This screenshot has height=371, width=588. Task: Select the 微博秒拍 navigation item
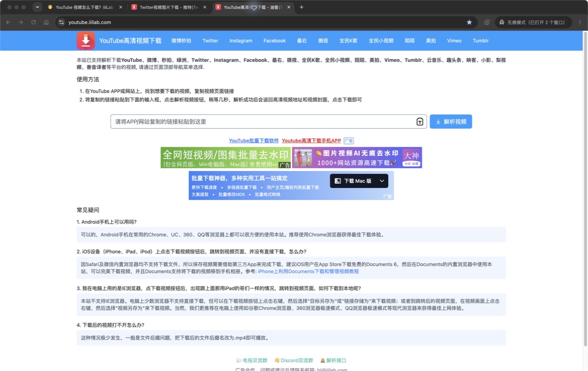point(181,41)
